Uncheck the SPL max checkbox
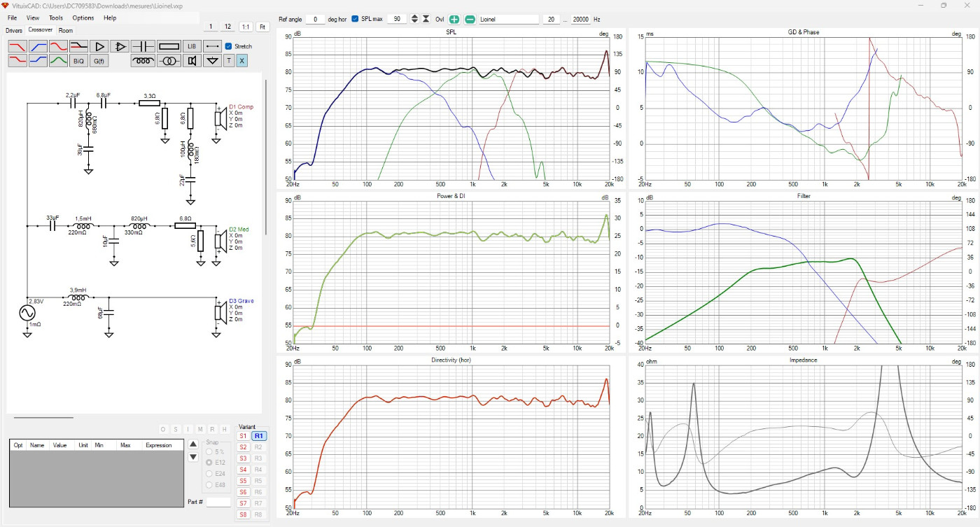 click(355, 19)
